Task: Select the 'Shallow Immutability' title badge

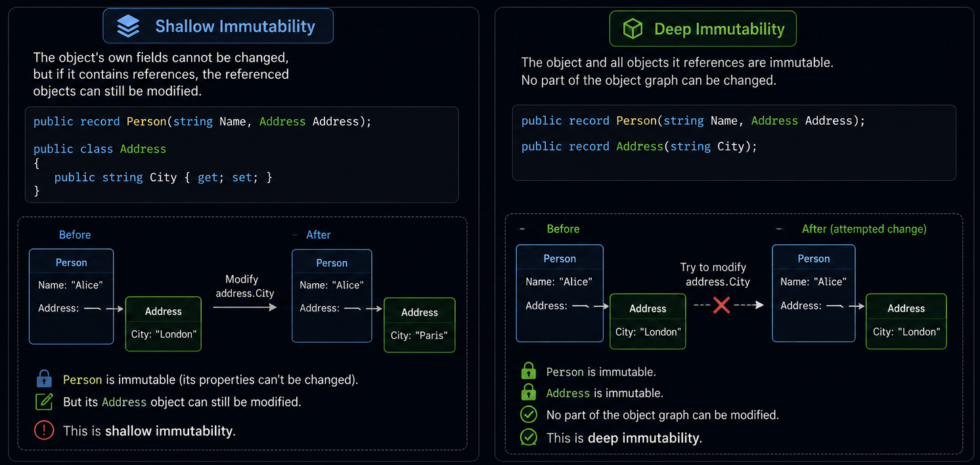Action: (218, 26)
